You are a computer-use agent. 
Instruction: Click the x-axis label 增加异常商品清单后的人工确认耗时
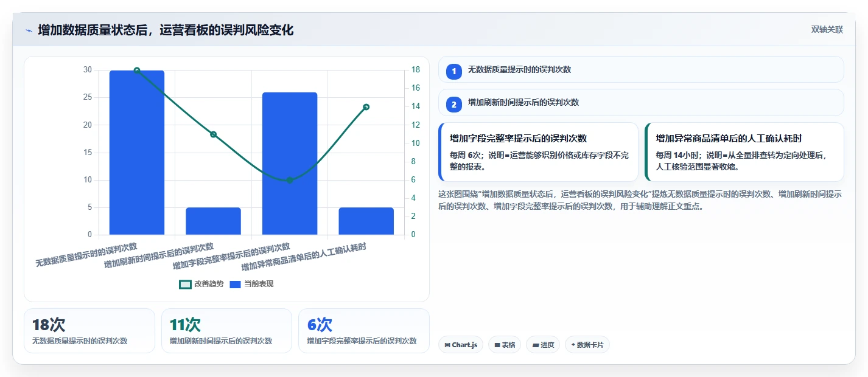pos(304,257)
